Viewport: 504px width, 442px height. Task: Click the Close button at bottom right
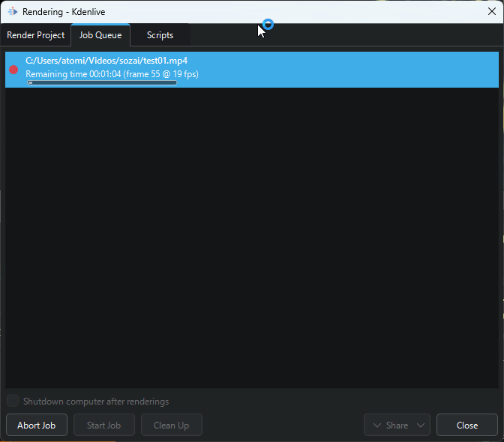click(466, 426)
